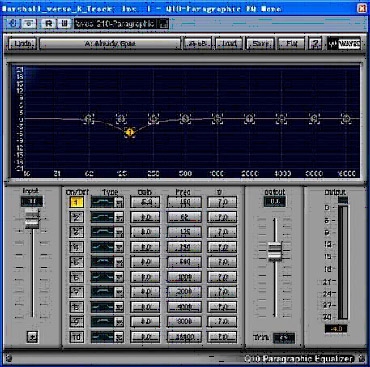The height and width of the screenshot is (367, 370).
Task: Enable band 7 with its On/Off toggle
Action: coord(77,292)
